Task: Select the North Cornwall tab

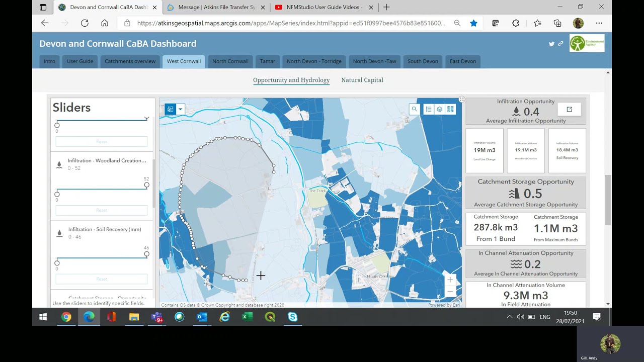Action: pos(230,61)
